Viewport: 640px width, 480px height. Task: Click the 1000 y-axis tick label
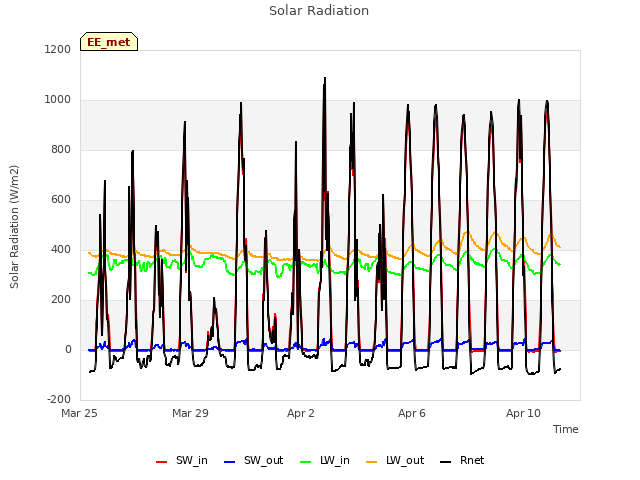(58, 100)
